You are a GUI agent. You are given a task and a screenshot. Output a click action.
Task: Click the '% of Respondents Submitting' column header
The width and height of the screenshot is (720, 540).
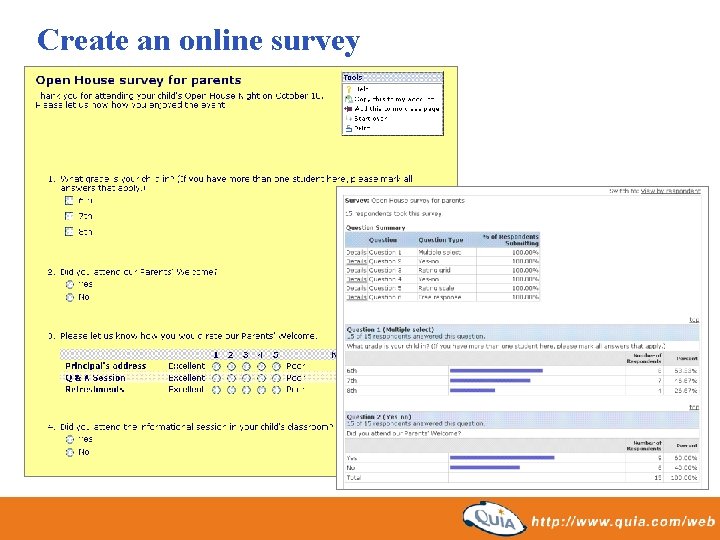[510, 240]
